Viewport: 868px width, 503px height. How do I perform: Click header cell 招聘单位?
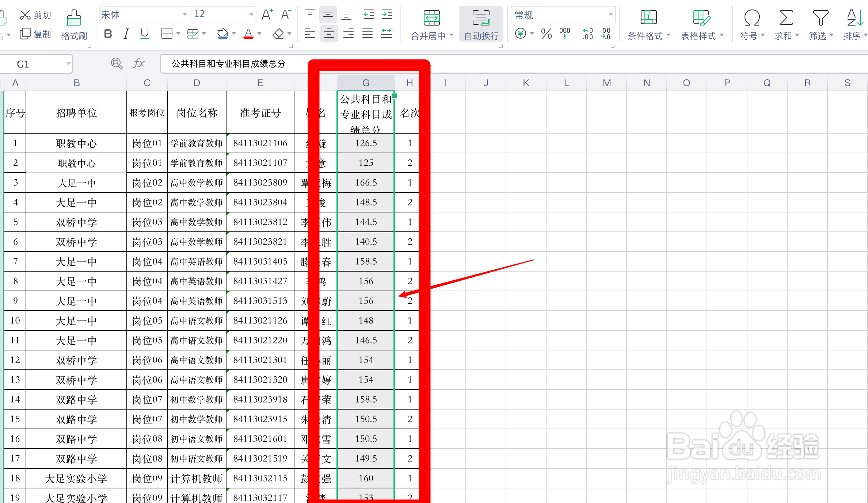[76, 112]
